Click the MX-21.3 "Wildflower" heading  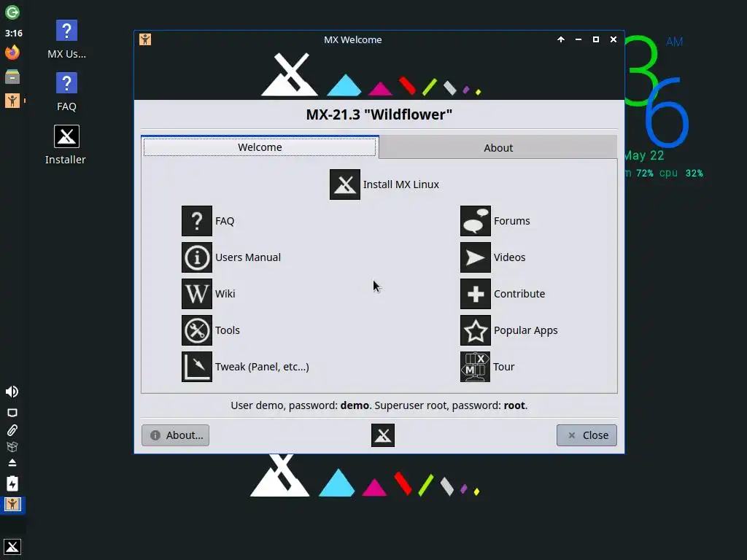click(x=379, y=114)
